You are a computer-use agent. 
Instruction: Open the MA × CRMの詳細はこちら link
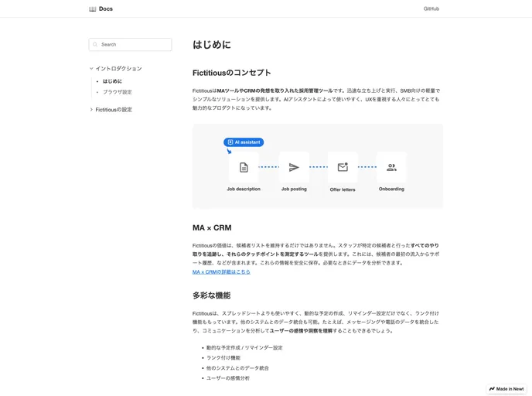point(221,271)
